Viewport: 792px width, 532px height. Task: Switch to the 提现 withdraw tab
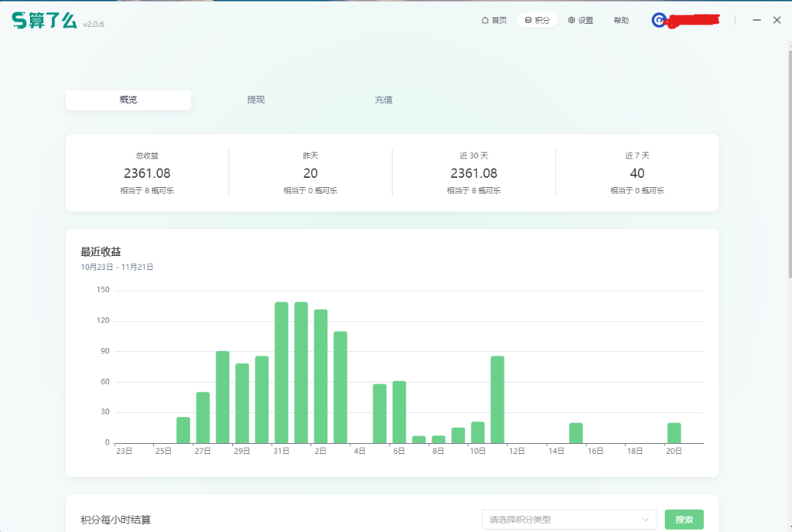256,100
